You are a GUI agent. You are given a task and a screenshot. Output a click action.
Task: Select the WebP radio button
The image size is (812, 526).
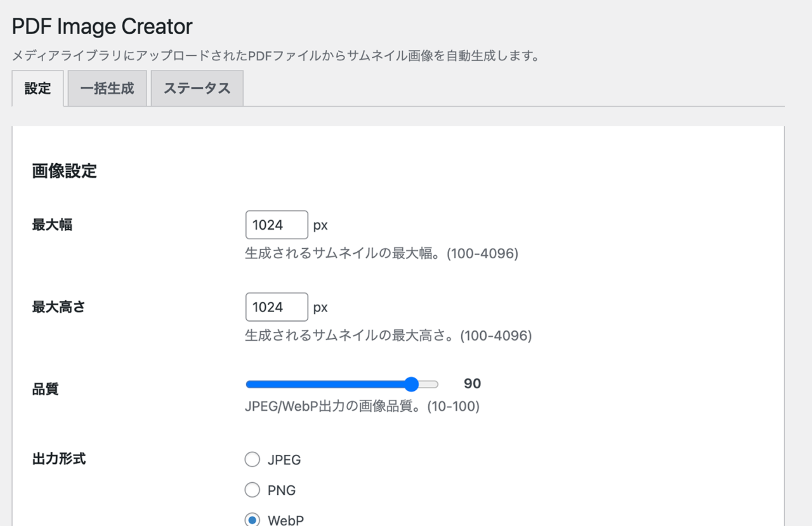252,519
